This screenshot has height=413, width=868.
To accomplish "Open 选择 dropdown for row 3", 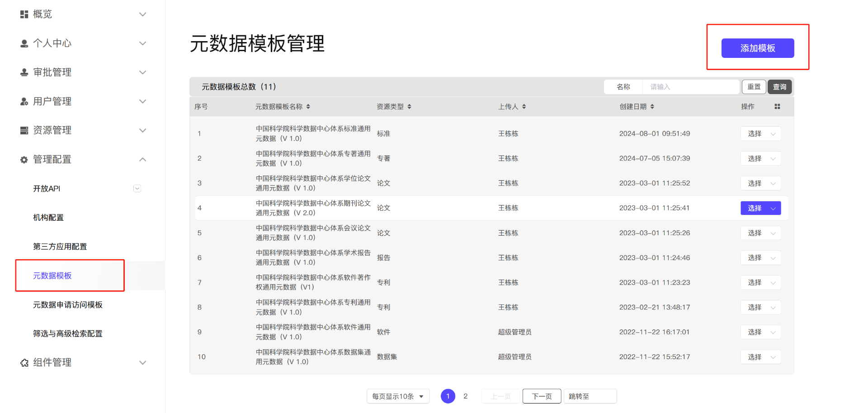I will (x=761, y=183).
